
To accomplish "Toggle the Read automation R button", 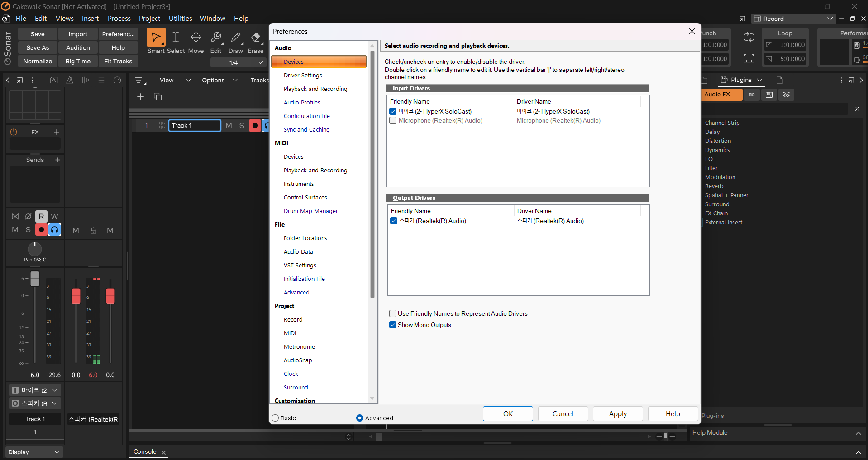I will [41, 216].
